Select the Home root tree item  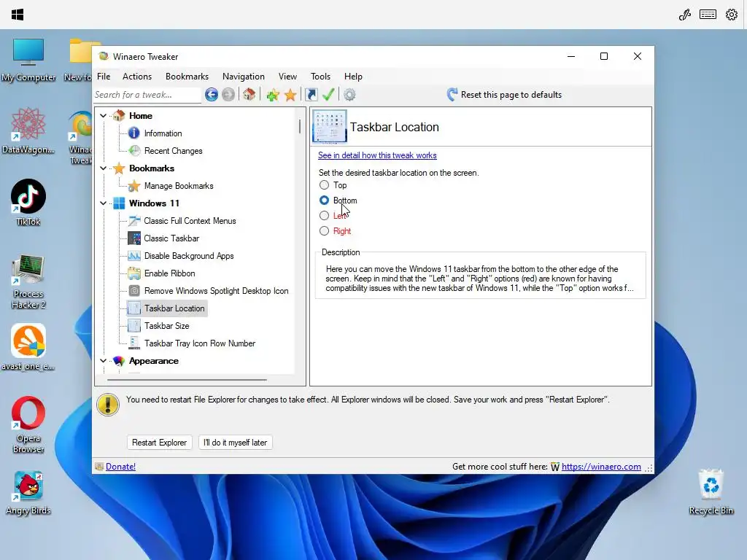point(141,116)
